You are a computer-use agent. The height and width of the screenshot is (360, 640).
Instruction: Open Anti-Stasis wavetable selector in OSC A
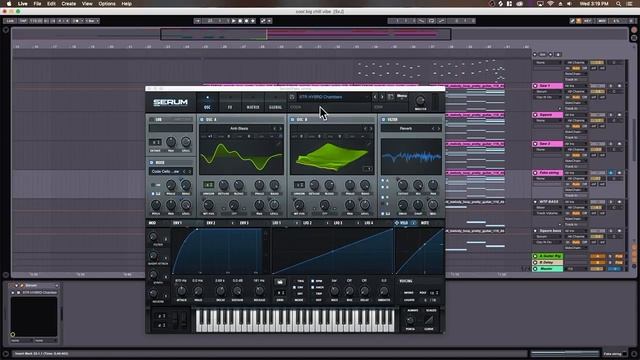pos(239,129)
